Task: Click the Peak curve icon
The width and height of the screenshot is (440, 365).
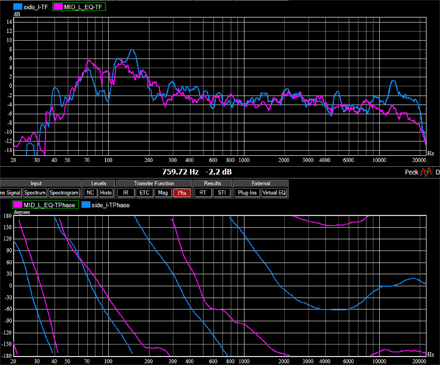Action: pos(426,172)
